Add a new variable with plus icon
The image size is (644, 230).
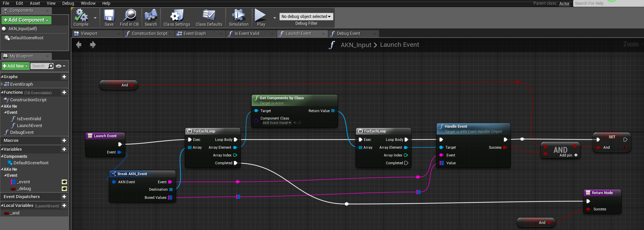pos(64,149)
